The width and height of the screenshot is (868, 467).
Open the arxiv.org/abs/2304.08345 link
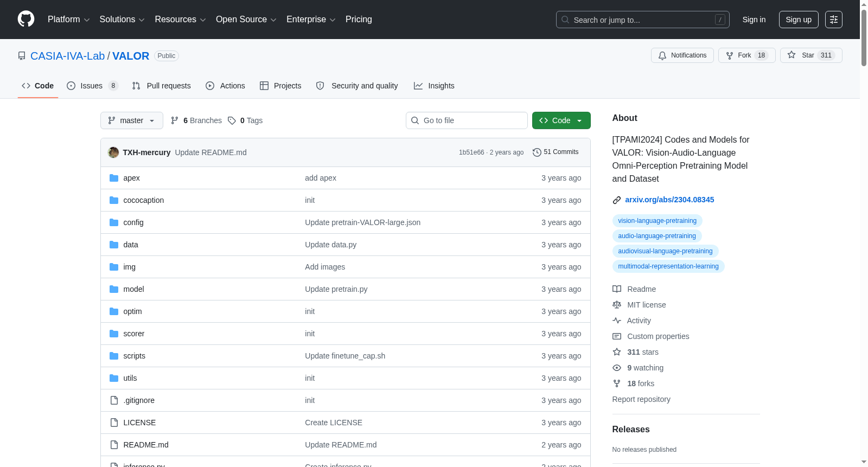pos(669,200)
